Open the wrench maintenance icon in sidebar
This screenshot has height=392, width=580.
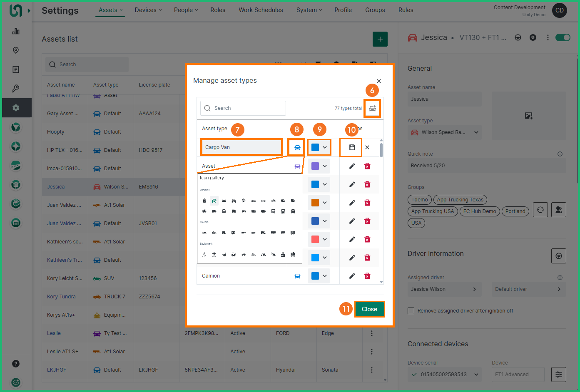[x=16, y=89]
